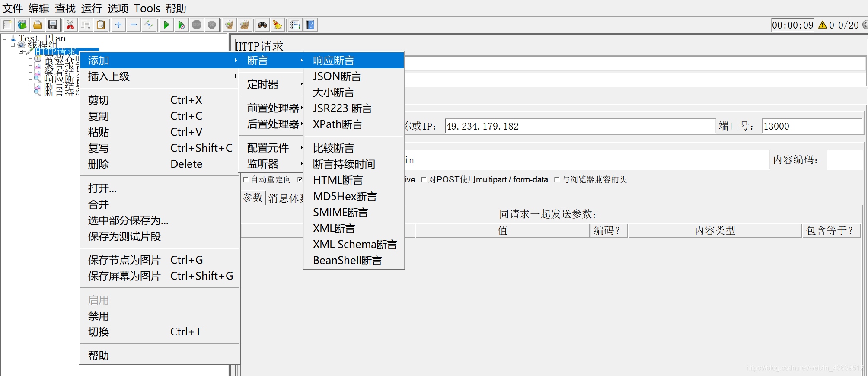Screen dimensions: 868x376
Task: Click the Cut scissors icon
Action: coord(70,25)
